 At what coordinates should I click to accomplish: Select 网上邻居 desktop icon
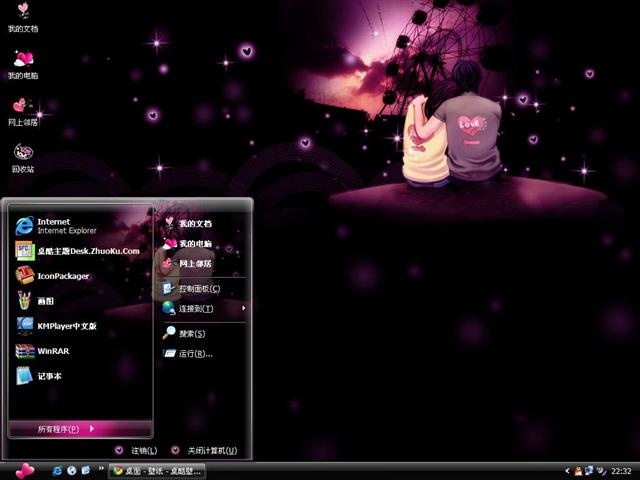point(23,111)
